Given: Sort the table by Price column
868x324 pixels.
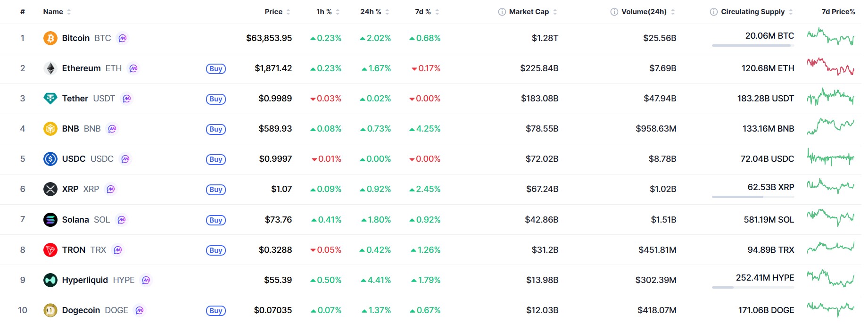Looking at the screenshot, I should 277,12.
